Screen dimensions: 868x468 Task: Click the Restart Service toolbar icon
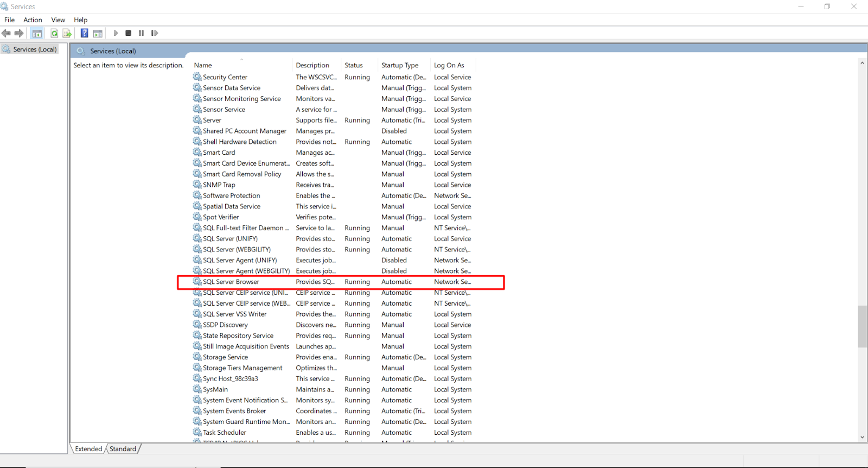(155, 34)
